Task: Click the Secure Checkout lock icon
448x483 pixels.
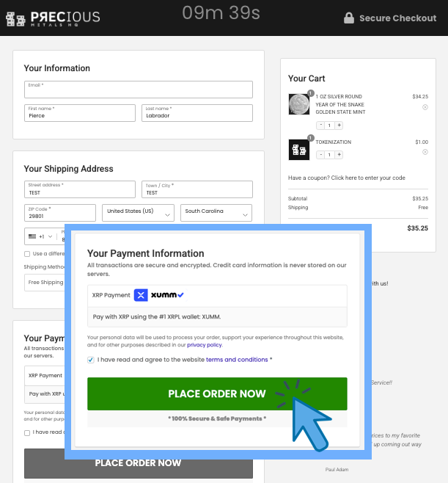Action: pyautogui.click(x=348, y=18)
